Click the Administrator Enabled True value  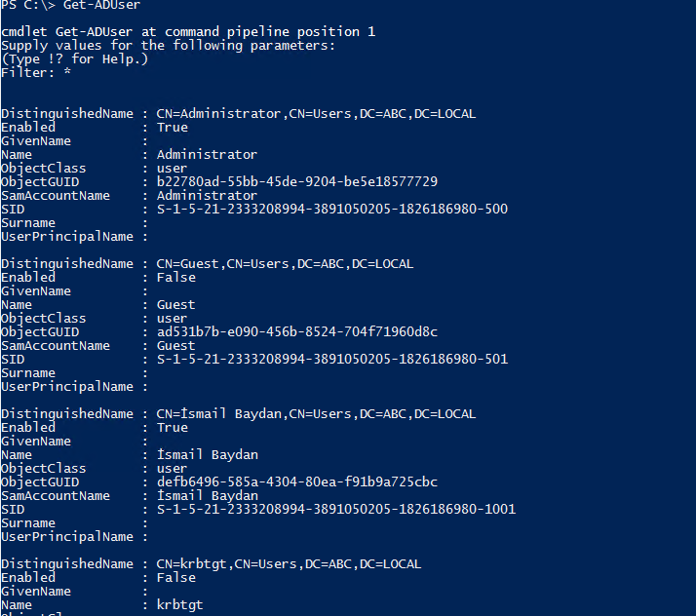click(173, 128)
